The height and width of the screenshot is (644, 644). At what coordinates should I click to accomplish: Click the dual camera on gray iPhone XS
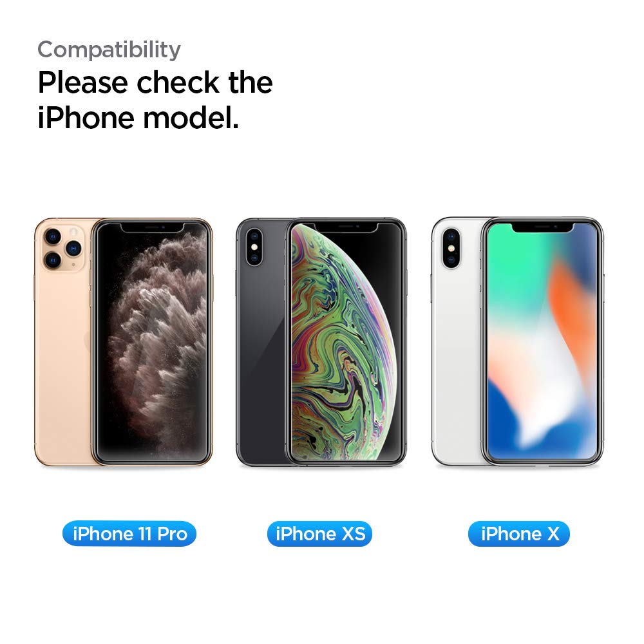click(254, 247)
